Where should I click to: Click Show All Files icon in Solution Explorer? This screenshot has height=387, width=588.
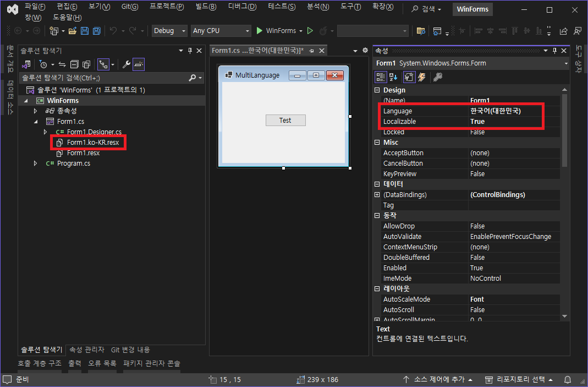pos(86,64)
